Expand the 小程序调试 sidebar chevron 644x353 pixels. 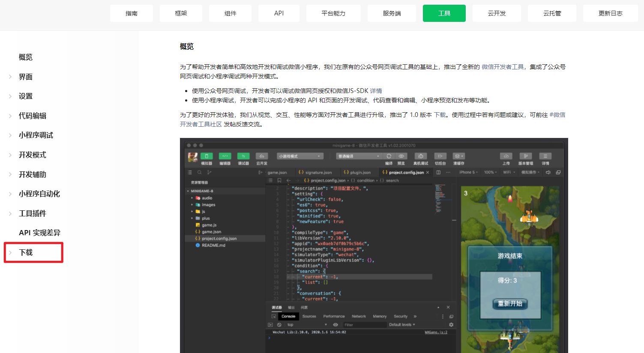tap(10, 135)
